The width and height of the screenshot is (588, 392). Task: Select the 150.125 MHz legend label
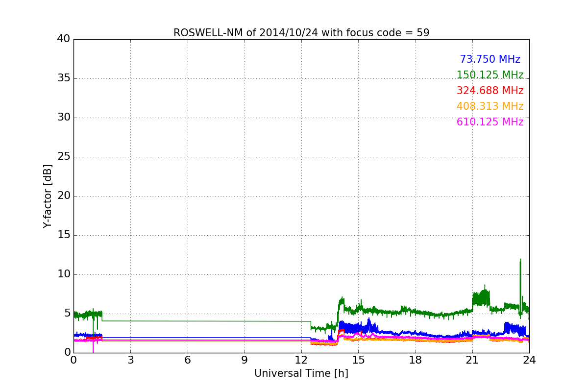(x=490, y=75)
